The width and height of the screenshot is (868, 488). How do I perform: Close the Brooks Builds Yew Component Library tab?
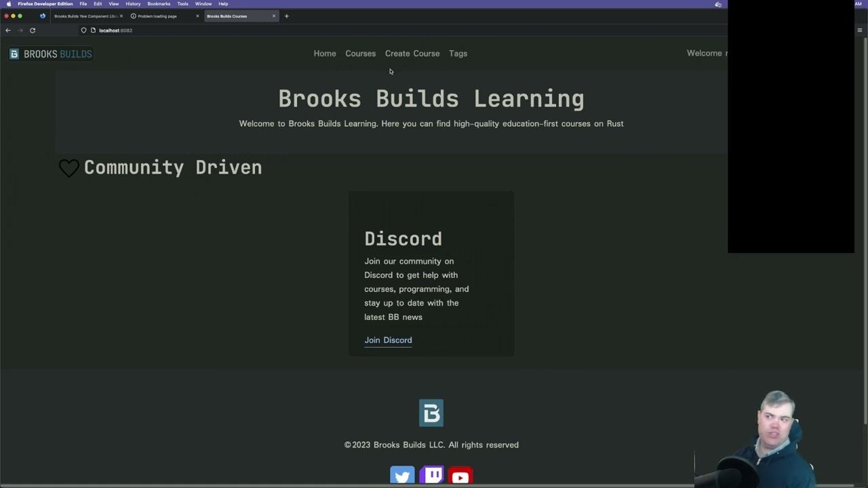click(x=121, y=16)
